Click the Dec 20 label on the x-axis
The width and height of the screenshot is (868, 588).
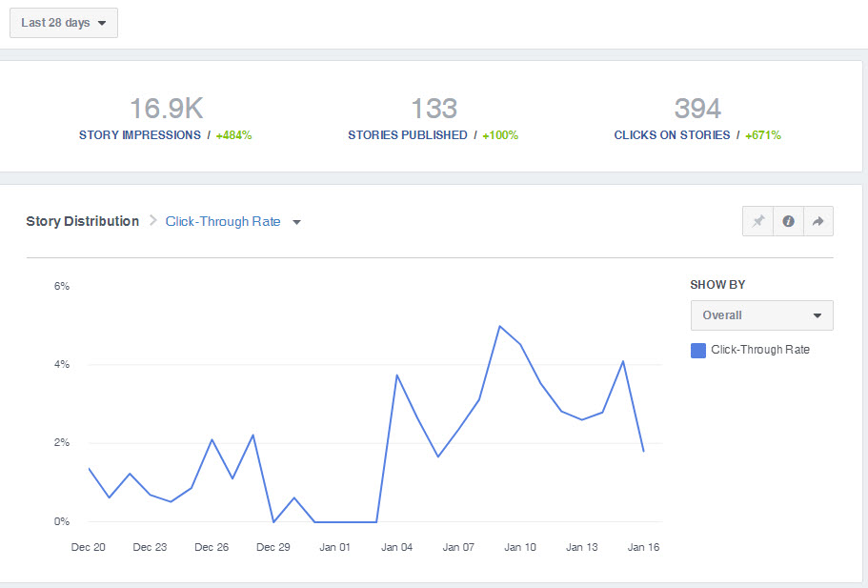pyautogui.click(x=89, y=547)
